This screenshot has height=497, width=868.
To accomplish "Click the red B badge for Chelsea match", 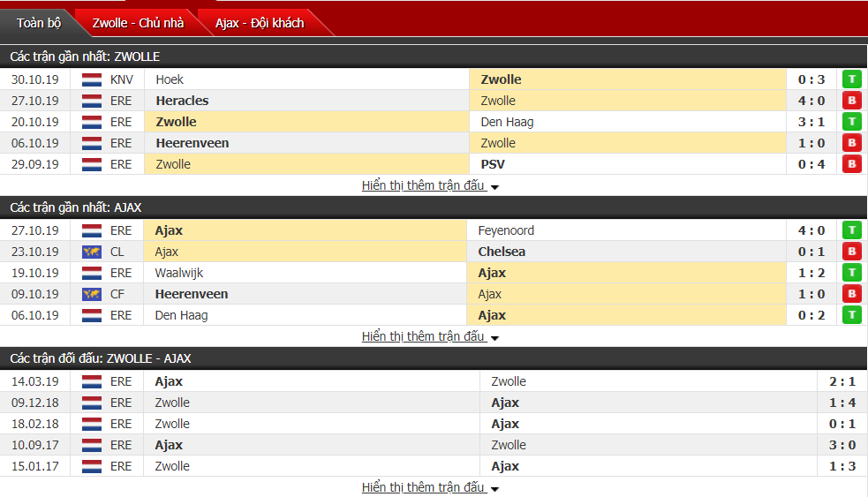I will point(852,252).
